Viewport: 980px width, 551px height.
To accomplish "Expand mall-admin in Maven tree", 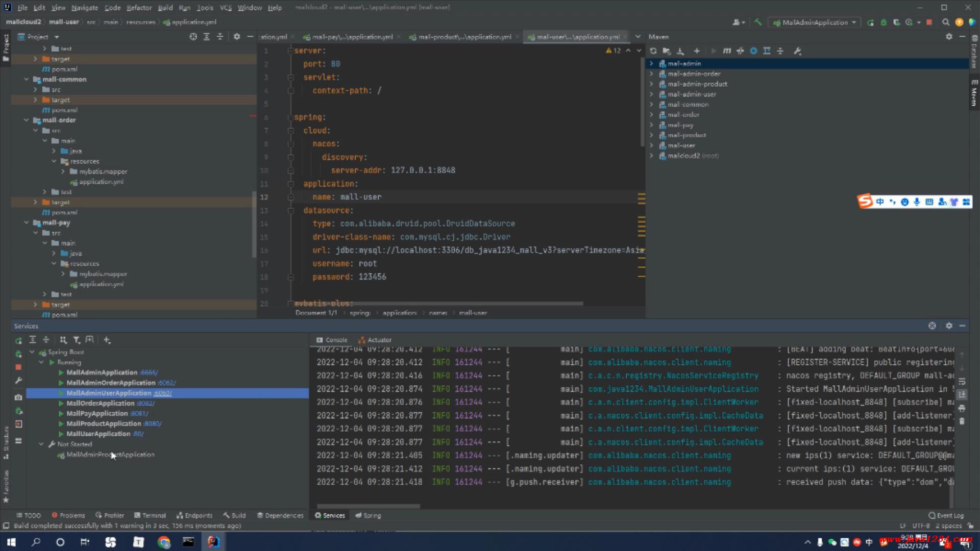I will tap(651, 64).
